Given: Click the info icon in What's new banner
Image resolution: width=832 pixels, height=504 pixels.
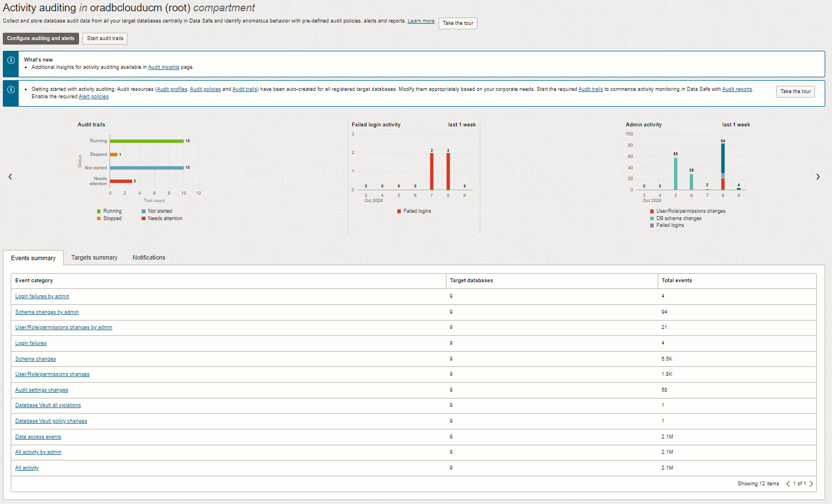Looking at the screenshot, I should click(x=11, y=60).
